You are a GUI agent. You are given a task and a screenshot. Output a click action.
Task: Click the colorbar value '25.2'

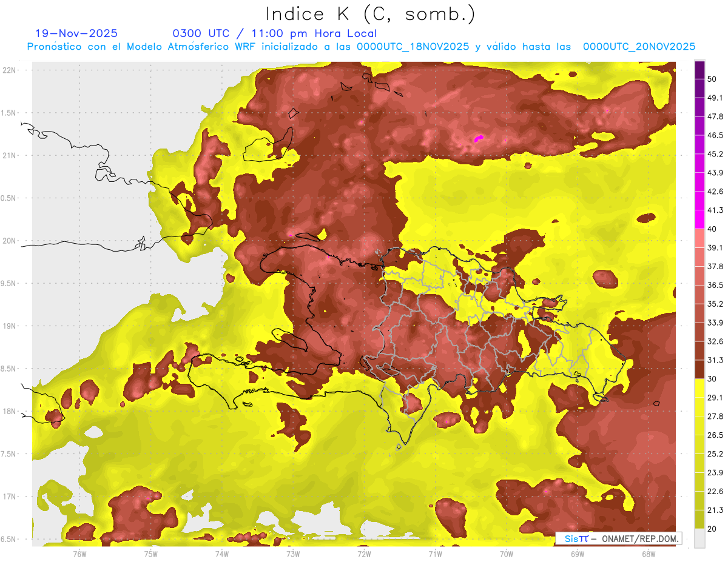point(715,454)
